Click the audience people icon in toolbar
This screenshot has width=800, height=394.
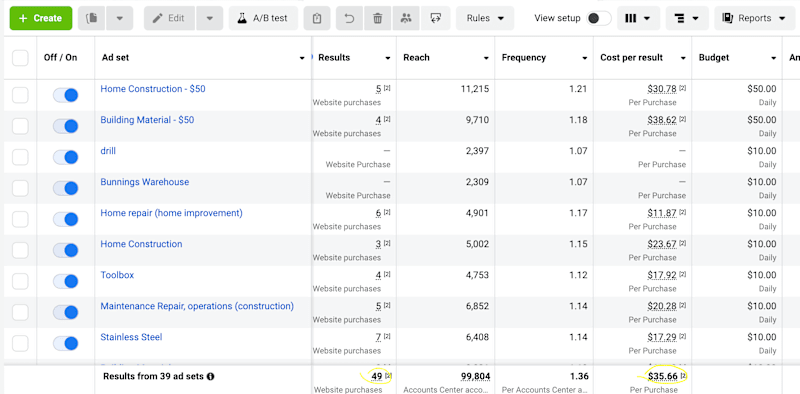tap(406, 18)
